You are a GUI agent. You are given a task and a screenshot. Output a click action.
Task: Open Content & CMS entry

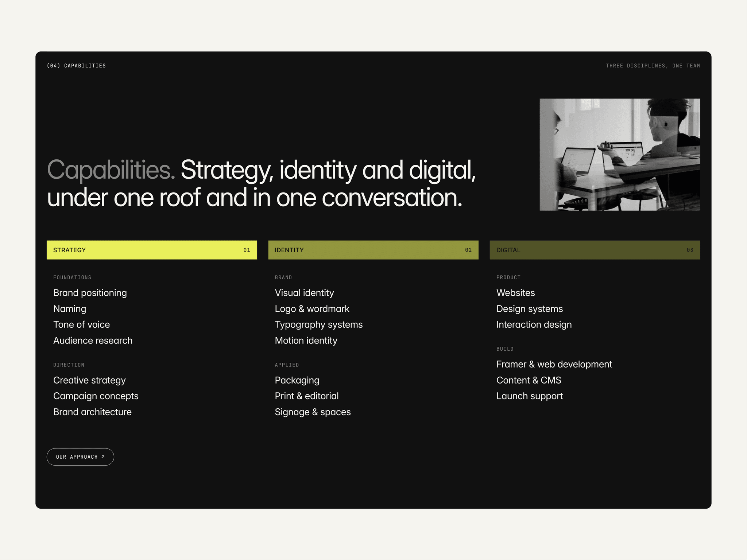point(529,380)
